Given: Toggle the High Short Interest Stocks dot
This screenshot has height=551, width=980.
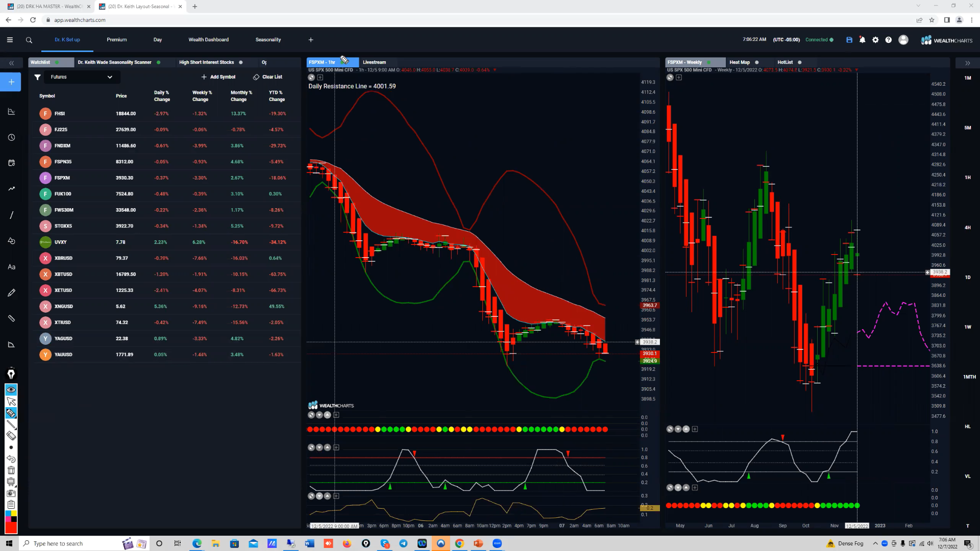Looking at the screenshot, I should point(241,62).
